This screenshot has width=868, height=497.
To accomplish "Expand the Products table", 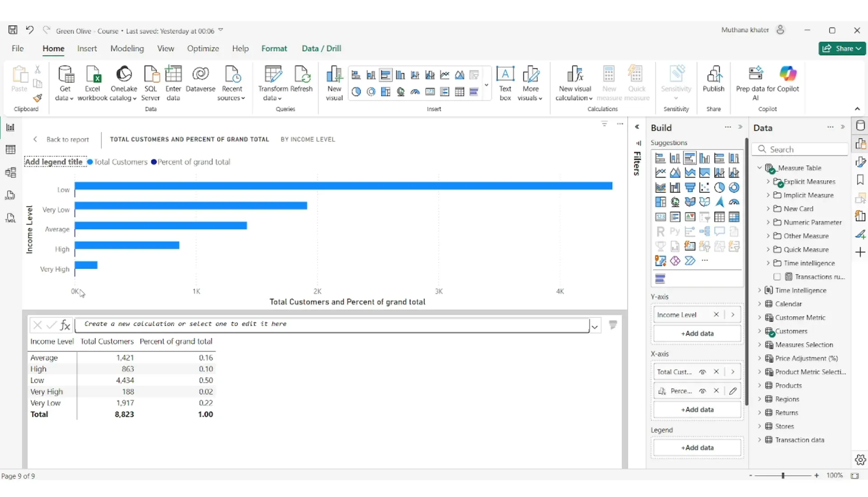I will (759, 385).
